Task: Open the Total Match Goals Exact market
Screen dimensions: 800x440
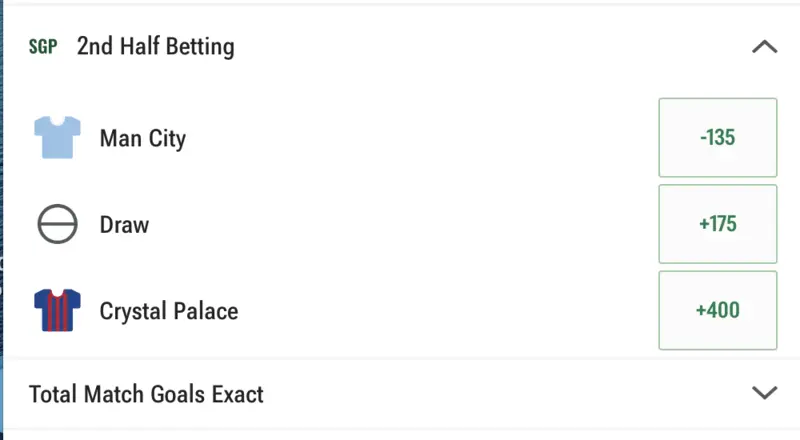Action: (147, 394)
